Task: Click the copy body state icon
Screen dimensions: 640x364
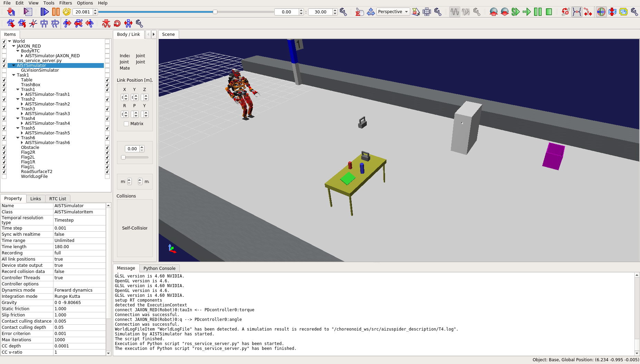Action: (11, 23)
